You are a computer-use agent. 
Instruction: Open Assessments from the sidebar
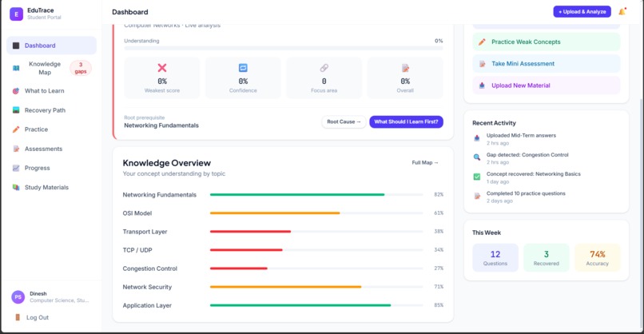click(x=52, y=149)
